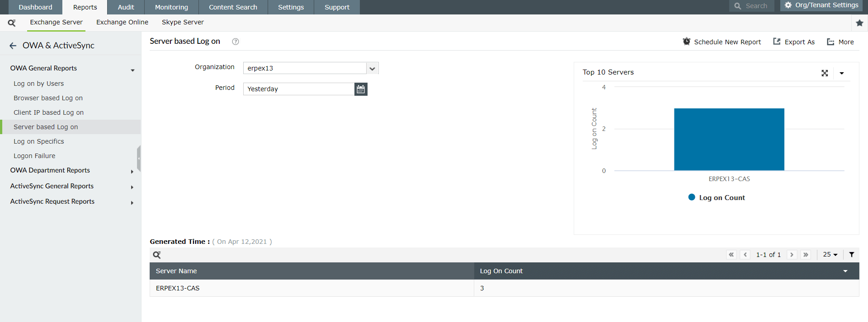Open Log on by Users report
Screen dimensions: 868x322
click(39, 84)
